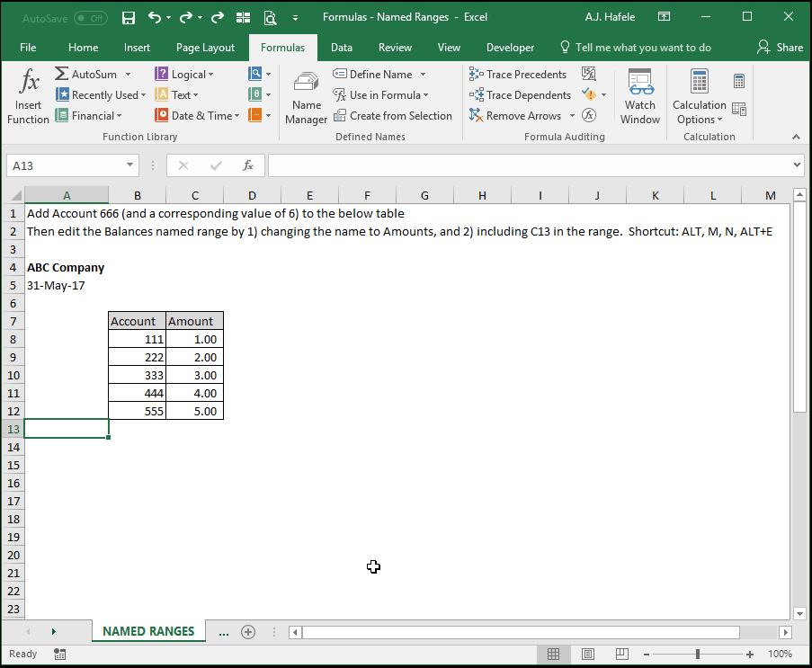Switch to the Developer tab

(510, 48)
